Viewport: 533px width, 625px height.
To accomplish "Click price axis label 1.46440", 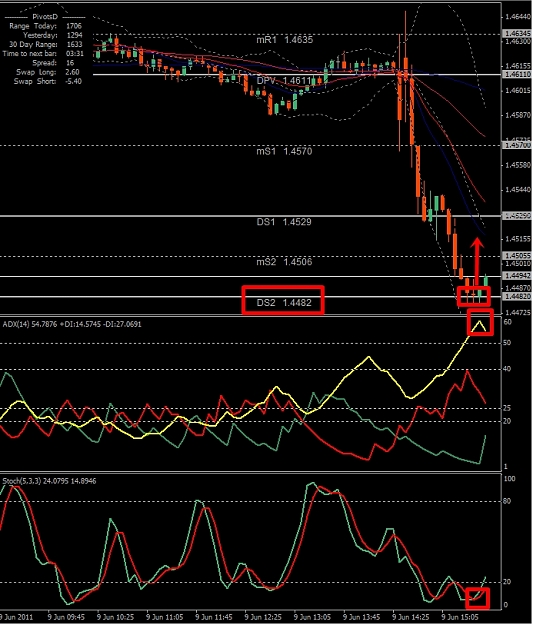I will coord(518,17).
